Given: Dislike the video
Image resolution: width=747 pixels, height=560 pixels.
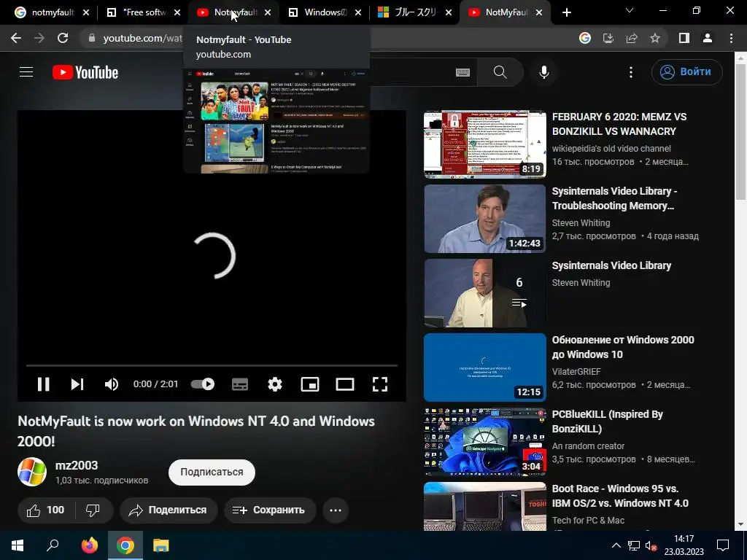Looking at the screenshot, I should 93,510.
